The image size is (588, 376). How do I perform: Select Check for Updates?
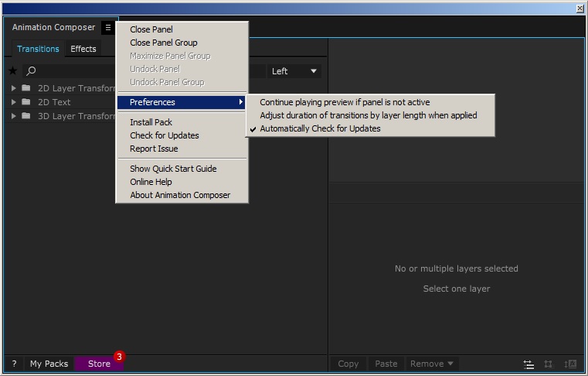182,135
